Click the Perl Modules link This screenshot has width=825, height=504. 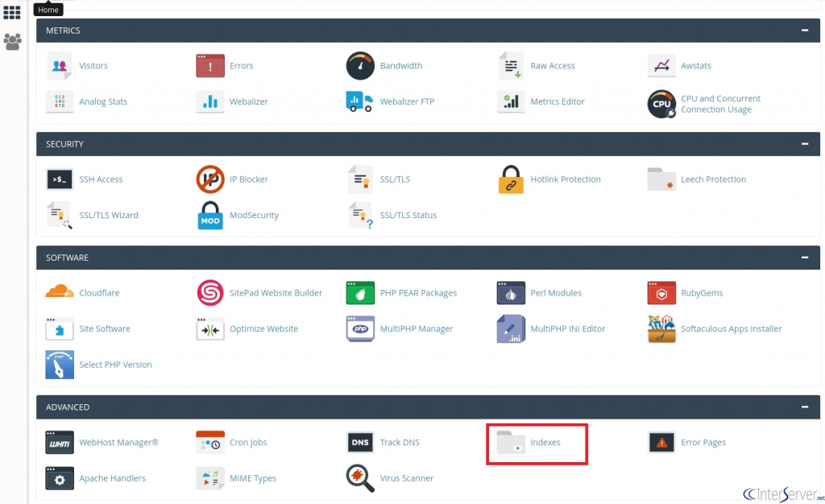(x=556, y=293)
